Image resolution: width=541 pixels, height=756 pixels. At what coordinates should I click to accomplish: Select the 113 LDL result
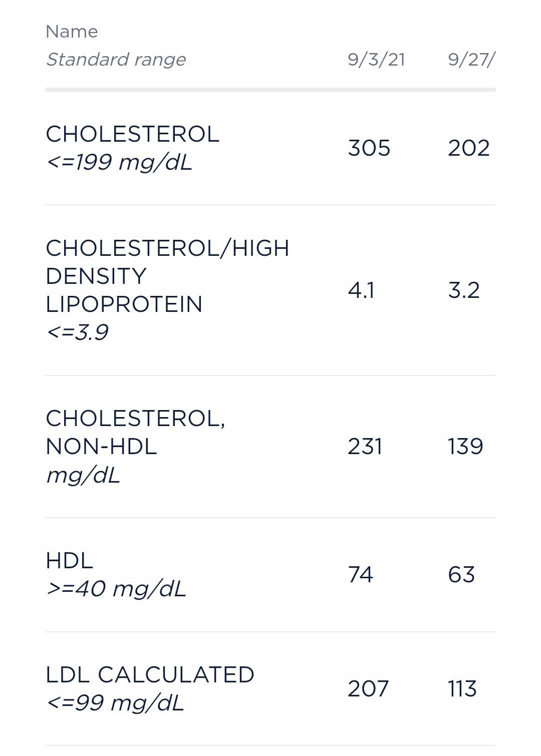(462, 688)
